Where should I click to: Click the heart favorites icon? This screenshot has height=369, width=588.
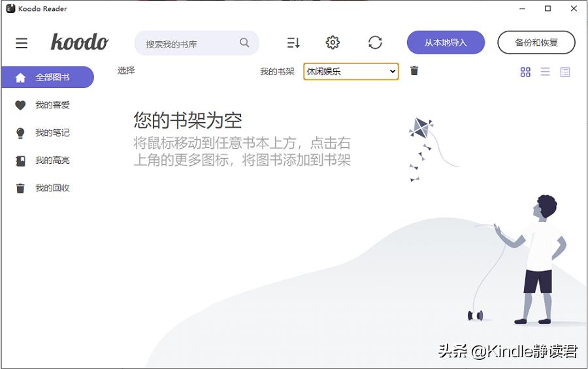(x=20, y=105)
